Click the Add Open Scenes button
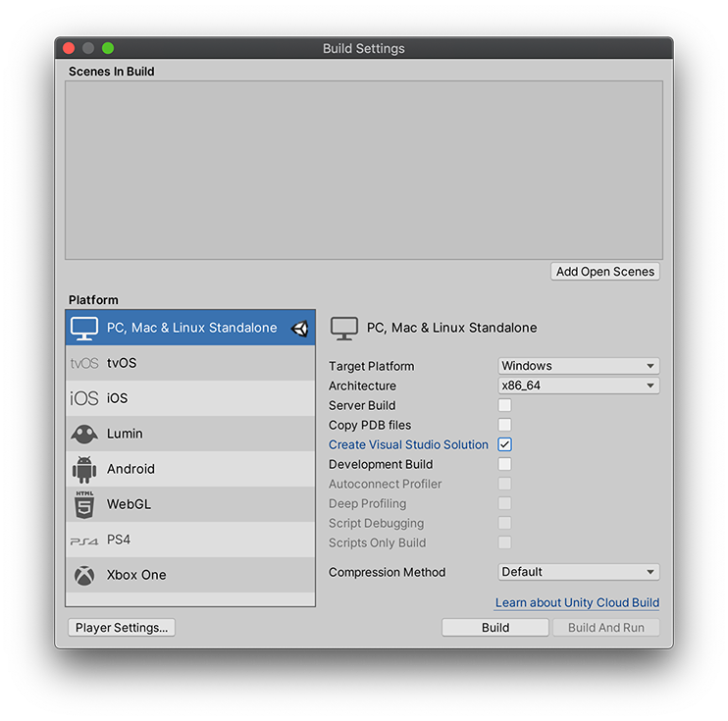This screenshot has height=721, width=728. pyautogui.click(x=604, y=272)
